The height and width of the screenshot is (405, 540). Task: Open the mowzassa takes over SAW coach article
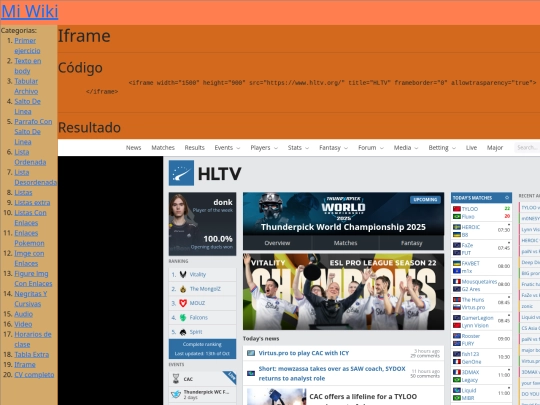(x=332, y=373)
